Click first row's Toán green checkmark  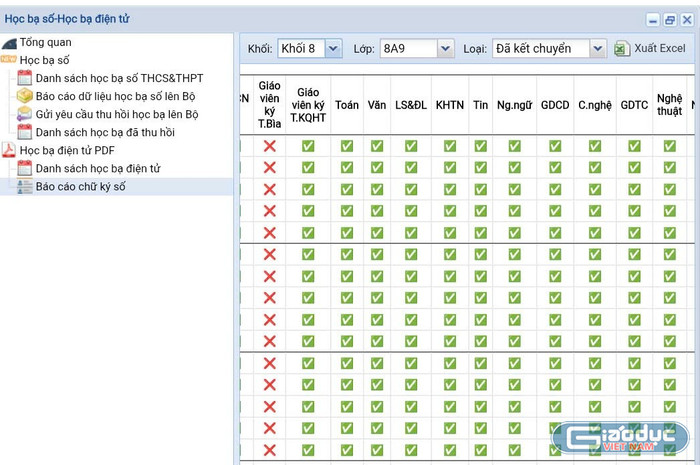[x=347, y=146]
